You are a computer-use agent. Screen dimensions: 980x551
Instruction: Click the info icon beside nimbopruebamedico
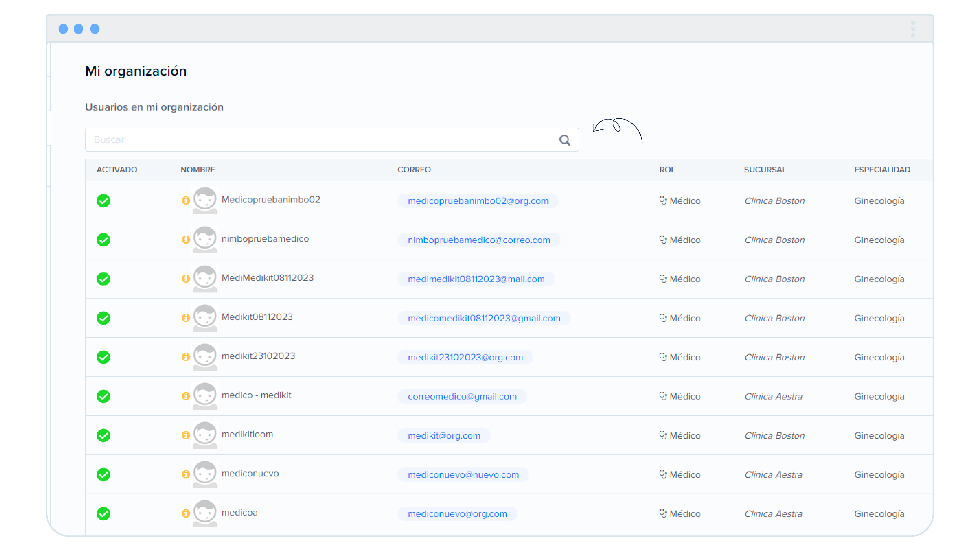tap(186, 239)
